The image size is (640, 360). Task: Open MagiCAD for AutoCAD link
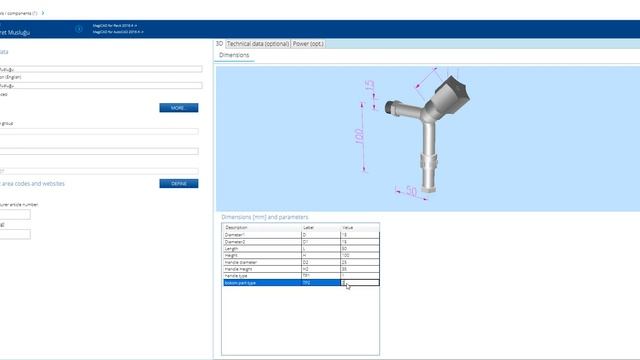118,32
